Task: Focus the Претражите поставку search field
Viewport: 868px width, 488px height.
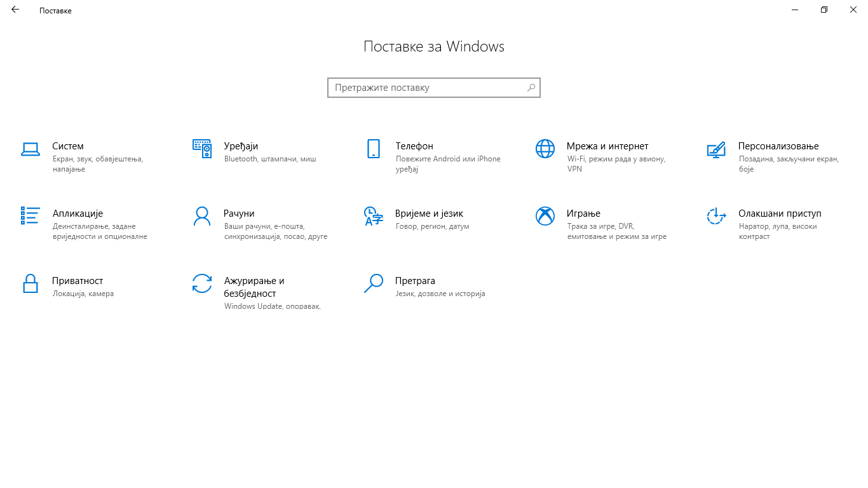Action: click(x=434, y=88)
